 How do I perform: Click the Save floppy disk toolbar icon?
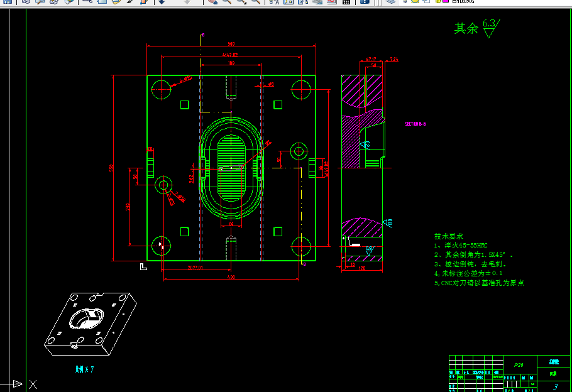click(x=8, y=1)
